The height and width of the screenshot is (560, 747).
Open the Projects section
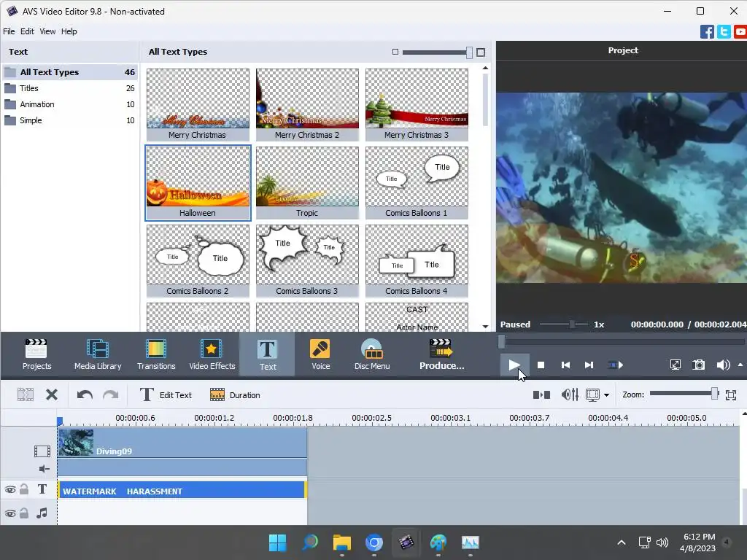tap(36, 354)
